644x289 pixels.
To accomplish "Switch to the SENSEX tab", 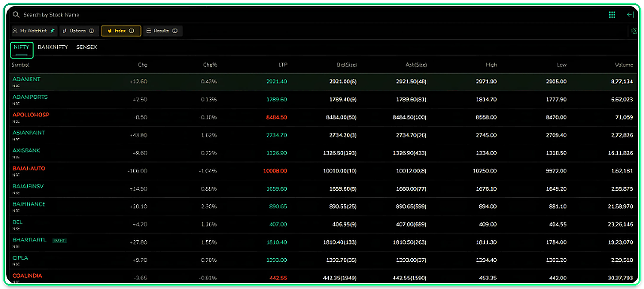I will [x=87, y=47].
